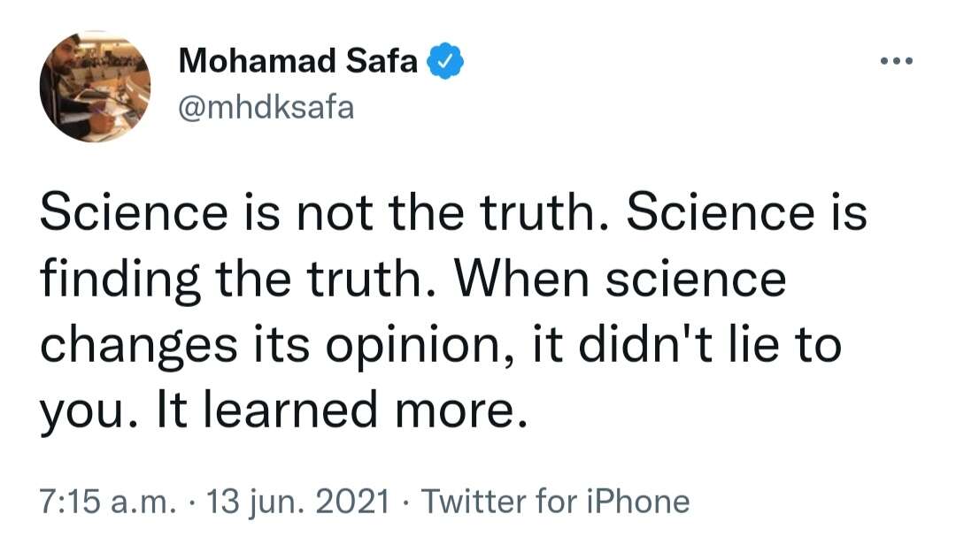Open the @mhdksafa handle link
Image resolution: width=956 pixels, height=560 pixels.
click(266, 108)
